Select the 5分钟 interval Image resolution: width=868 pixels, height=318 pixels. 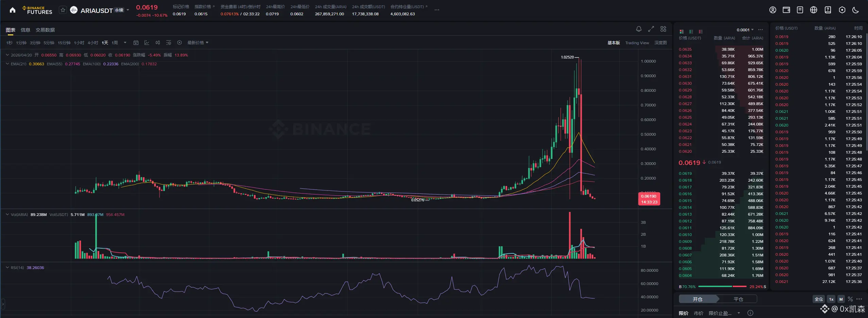click(49, 43)
